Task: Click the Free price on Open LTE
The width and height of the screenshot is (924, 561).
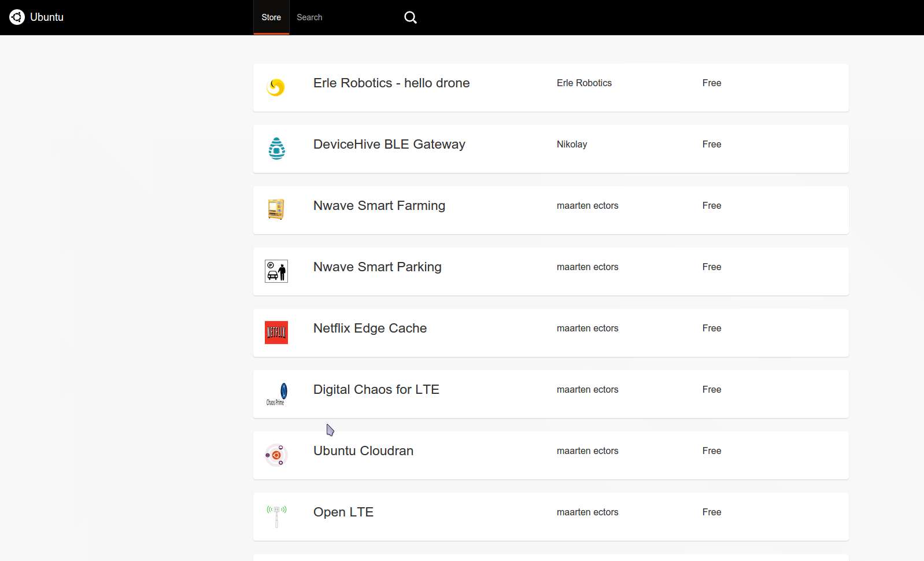Action: coord(712,512)
